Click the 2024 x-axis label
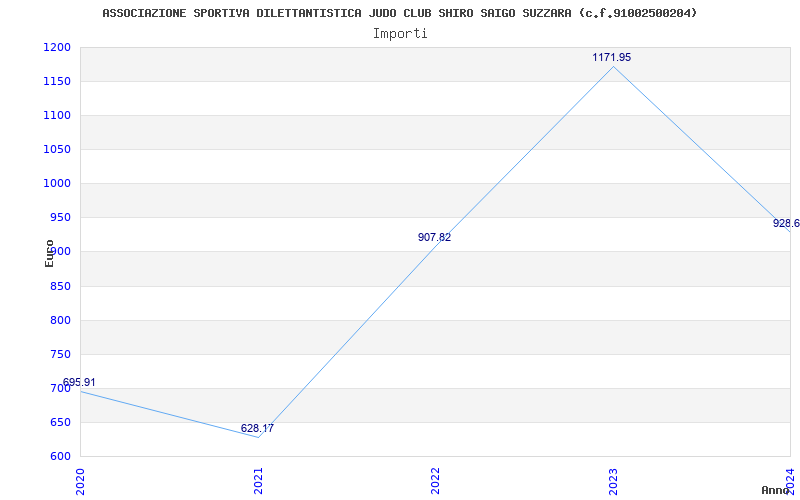 (x=790, y=481)
